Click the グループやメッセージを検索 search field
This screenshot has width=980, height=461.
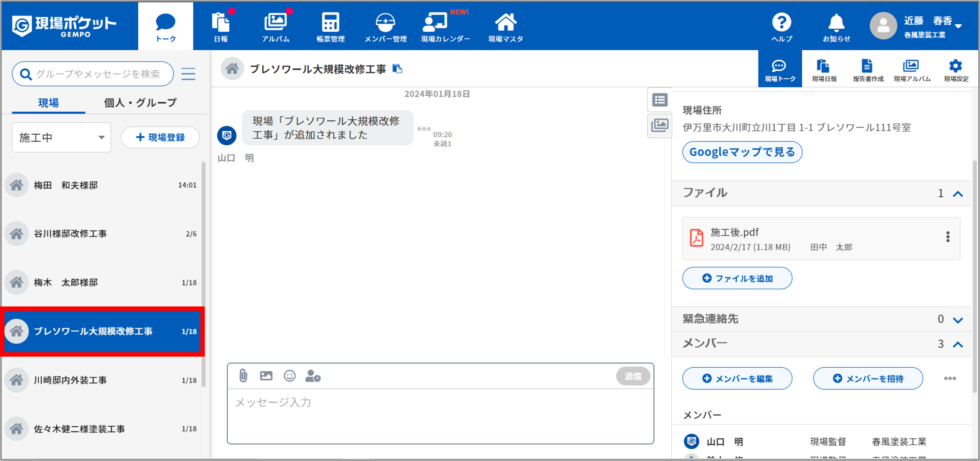pyautogui.click(x=93, y=74)
